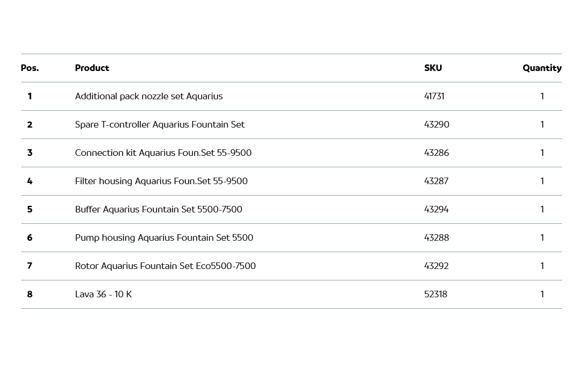Click the quantity value for Rotor Aquarius
Viewport: 588px width, 390px height.
(542, 266)
